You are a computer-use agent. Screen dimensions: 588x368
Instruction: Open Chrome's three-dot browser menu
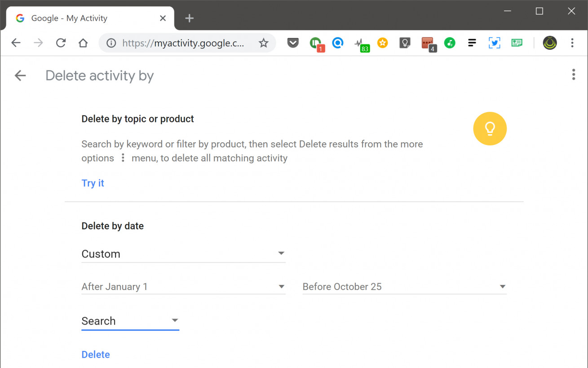[x=572, y=43]
